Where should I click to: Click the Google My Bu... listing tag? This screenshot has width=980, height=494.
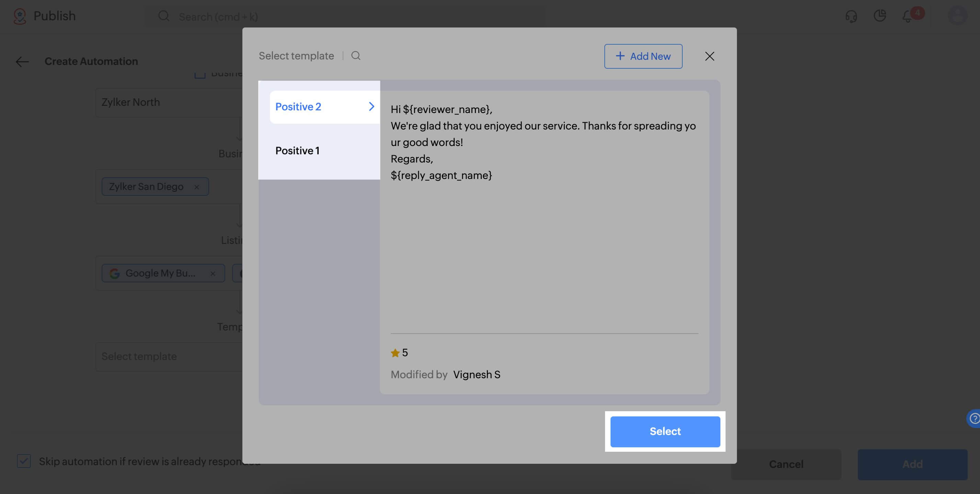pos(163,273)
